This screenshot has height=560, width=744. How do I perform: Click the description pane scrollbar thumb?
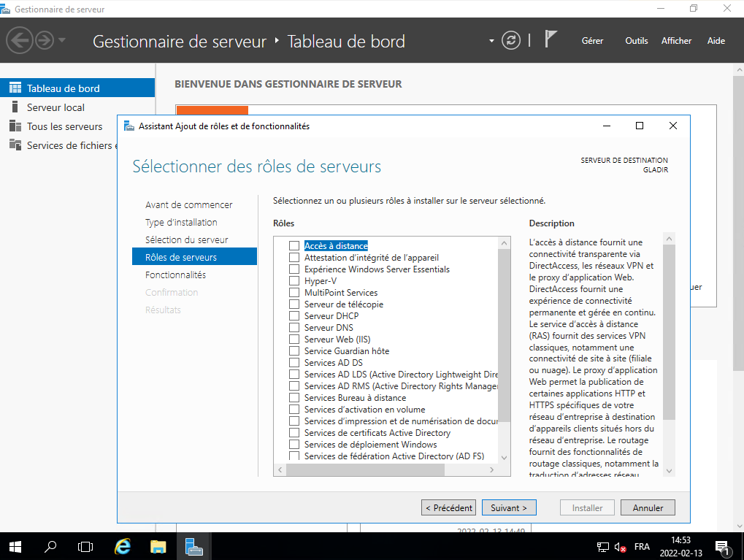click(669, 332)
